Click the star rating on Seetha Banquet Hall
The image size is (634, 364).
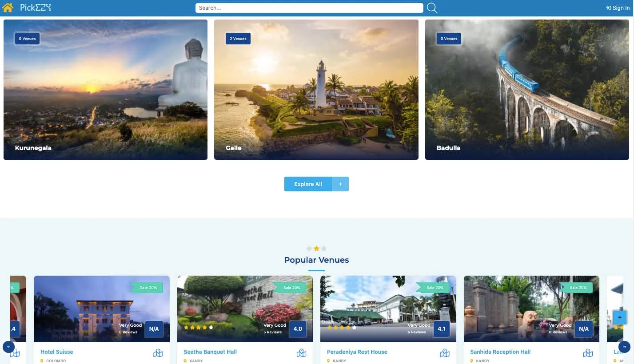199,328
